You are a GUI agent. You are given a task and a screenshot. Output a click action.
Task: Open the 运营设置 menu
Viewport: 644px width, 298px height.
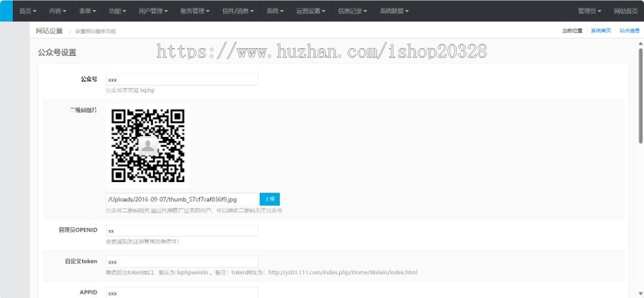click(311, 11)
